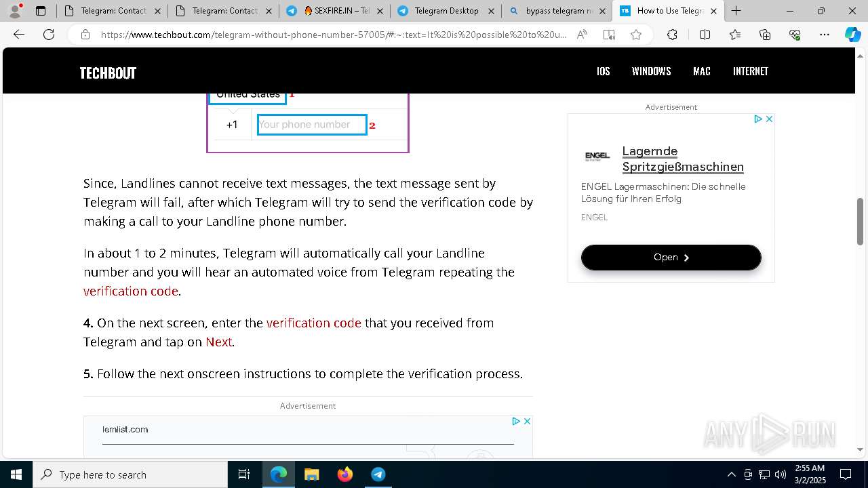
Task: Toggle split screen view icon
Action: tap(705, 35)
